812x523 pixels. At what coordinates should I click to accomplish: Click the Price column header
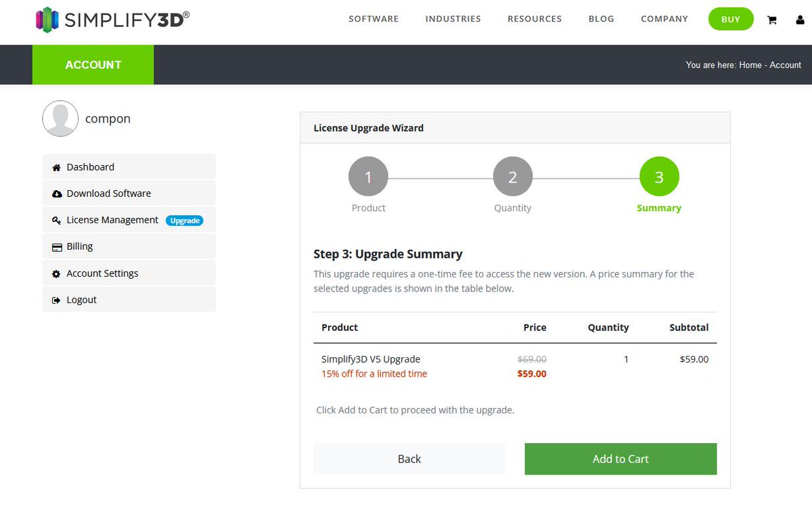tap(535, 327)
